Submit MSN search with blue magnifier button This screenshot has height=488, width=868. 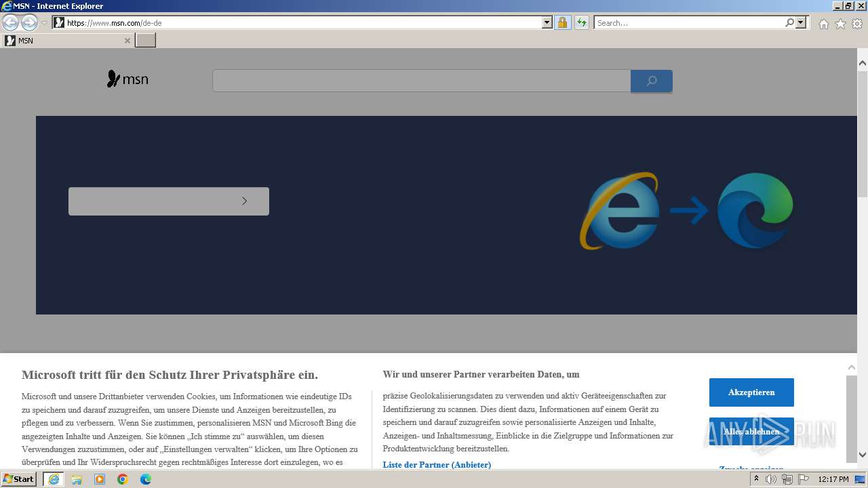pos(651,81)
